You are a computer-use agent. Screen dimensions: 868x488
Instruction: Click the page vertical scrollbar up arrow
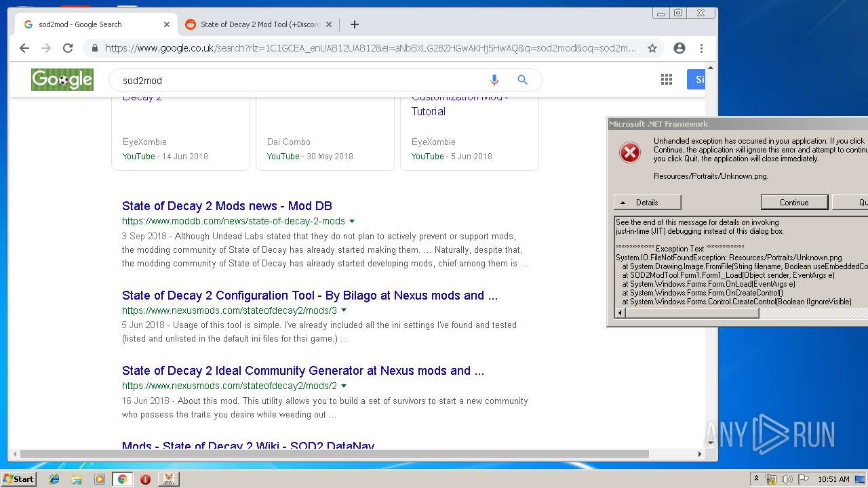711,67
